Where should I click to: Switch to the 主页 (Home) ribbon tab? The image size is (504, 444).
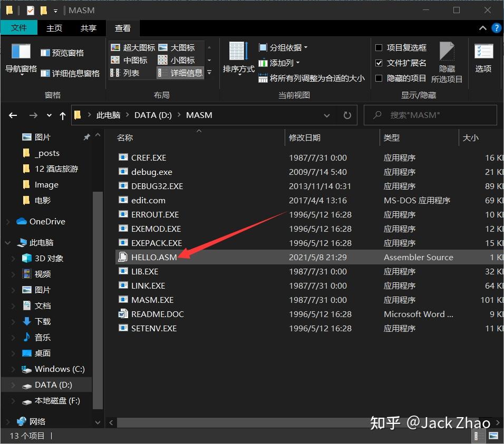54,28
